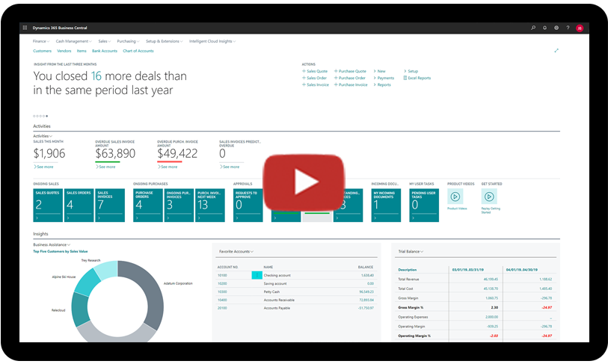Click the help question mark icon
The height and width of the screenshot is (364, 608).
[x=567, y=28]
